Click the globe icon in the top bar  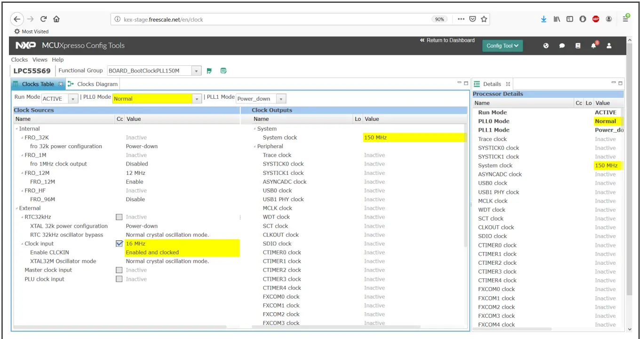coord(546,45)
